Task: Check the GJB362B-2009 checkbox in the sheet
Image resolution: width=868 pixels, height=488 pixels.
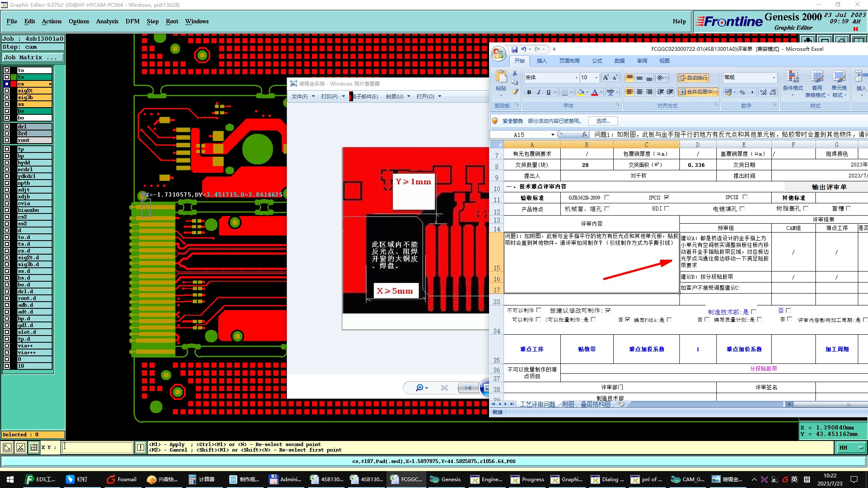Action: point(607,197)
